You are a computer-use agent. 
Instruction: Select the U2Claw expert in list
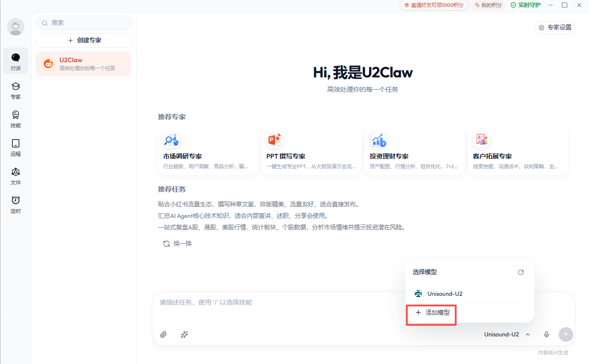[83, 64]
